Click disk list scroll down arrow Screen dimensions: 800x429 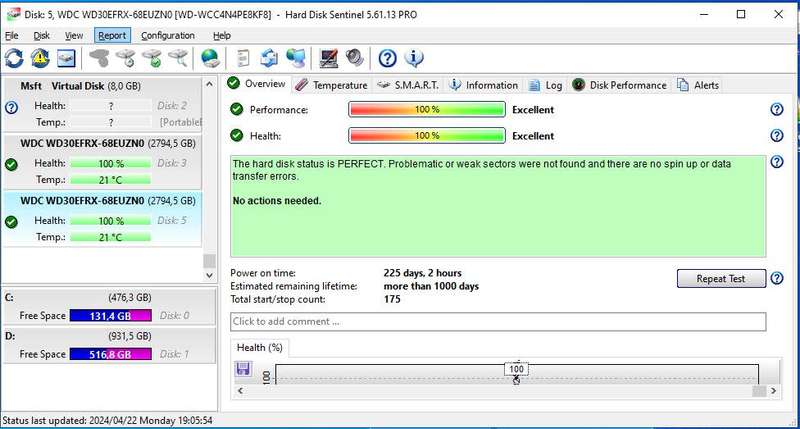point(209,275)
